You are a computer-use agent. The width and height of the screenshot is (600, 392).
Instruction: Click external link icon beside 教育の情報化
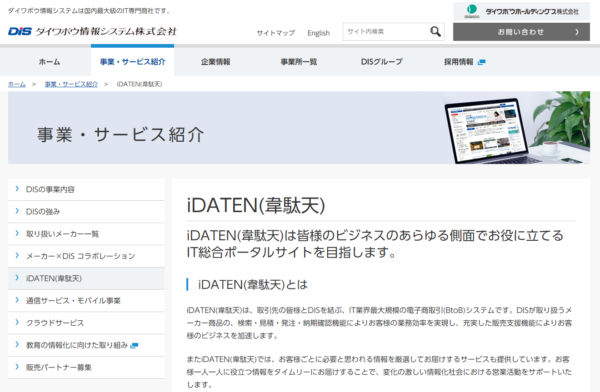(x=134, y=346)
